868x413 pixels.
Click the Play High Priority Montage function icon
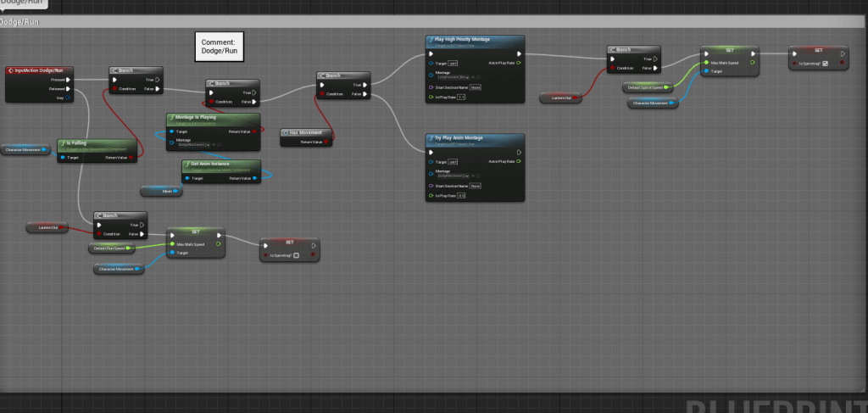(430, 40)
